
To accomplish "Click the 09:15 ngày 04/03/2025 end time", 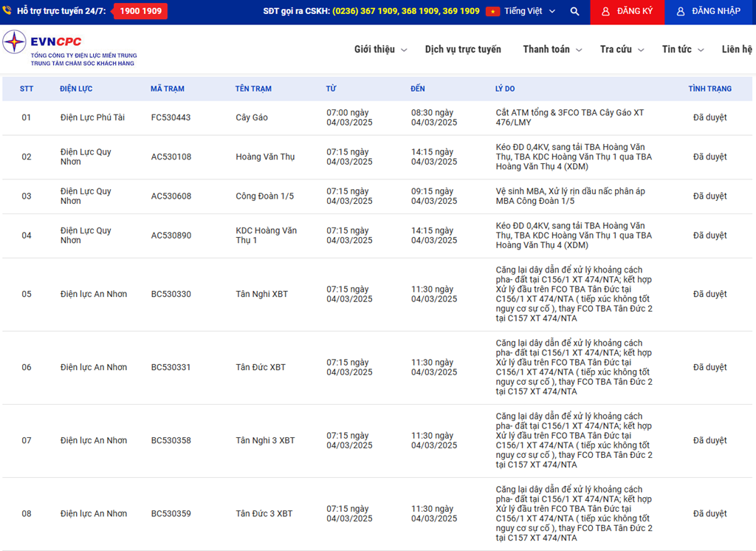I will click(434, 196).
